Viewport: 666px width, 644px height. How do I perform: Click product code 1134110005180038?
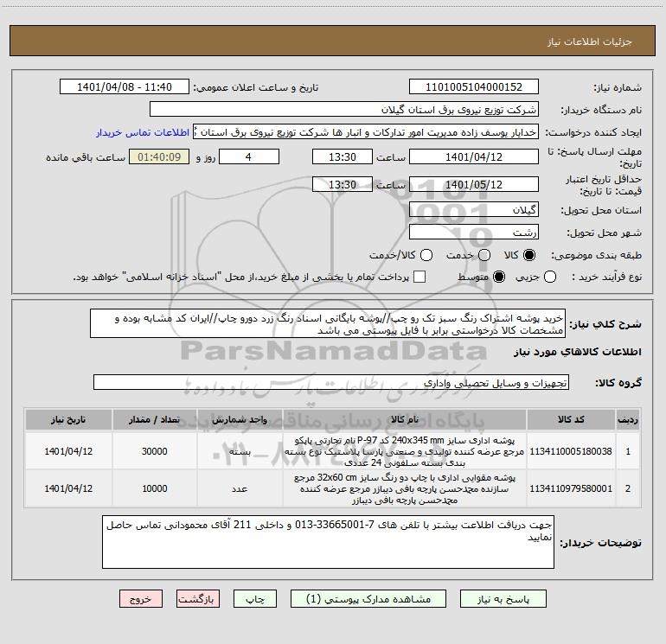point(571,451)
